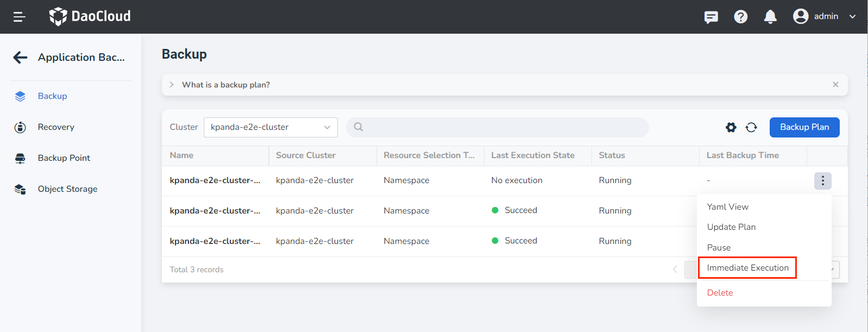868x332 pixels.
Task: Click the Backup Plan button
Action: tap(804, 127)
